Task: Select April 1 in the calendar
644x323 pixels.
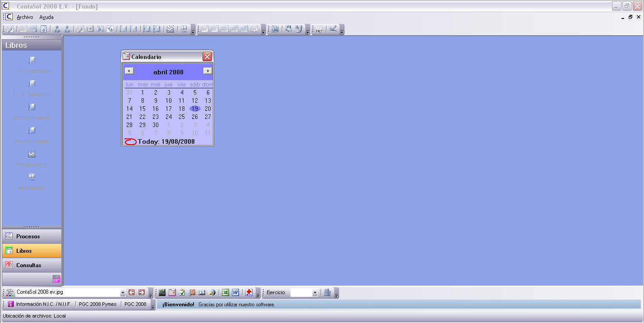Action: pos(143,92)
